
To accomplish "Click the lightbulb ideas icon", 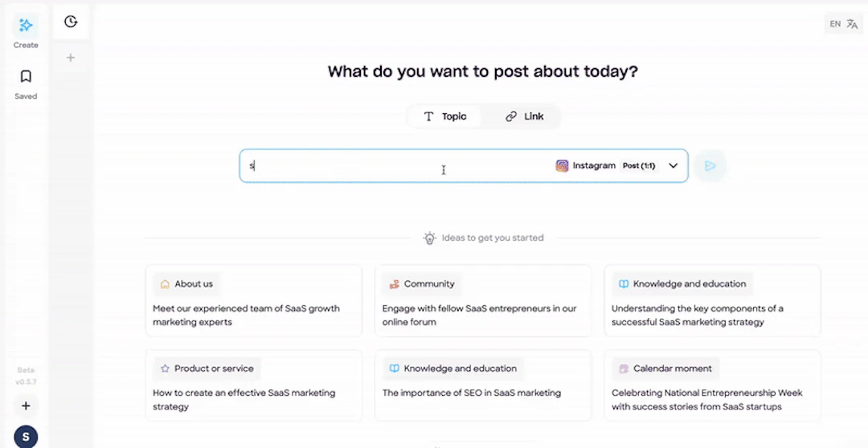I will coord(430,238).
